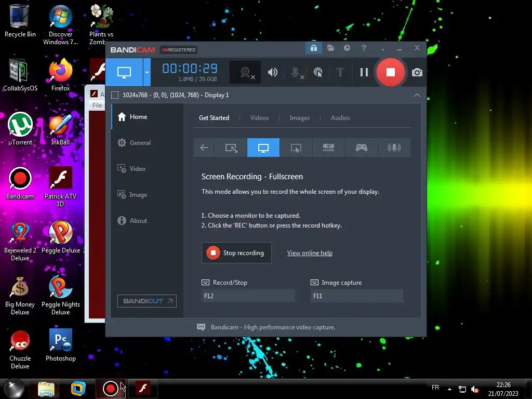The height and width of the screenshot is (399, 532).
Task: Click the recording area selection icon
Action: pyautogui.click(x=115, y=95)
